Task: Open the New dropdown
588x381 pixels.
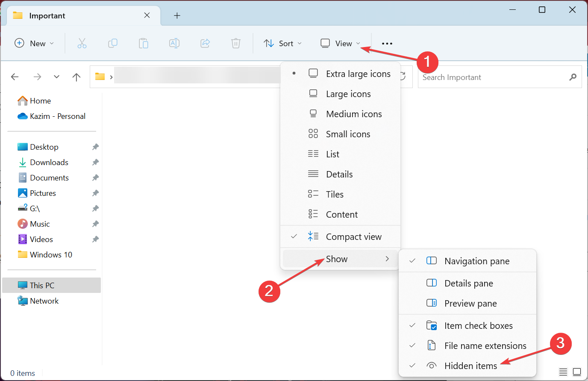Action: pyautogui.click(x=34, y=43)
